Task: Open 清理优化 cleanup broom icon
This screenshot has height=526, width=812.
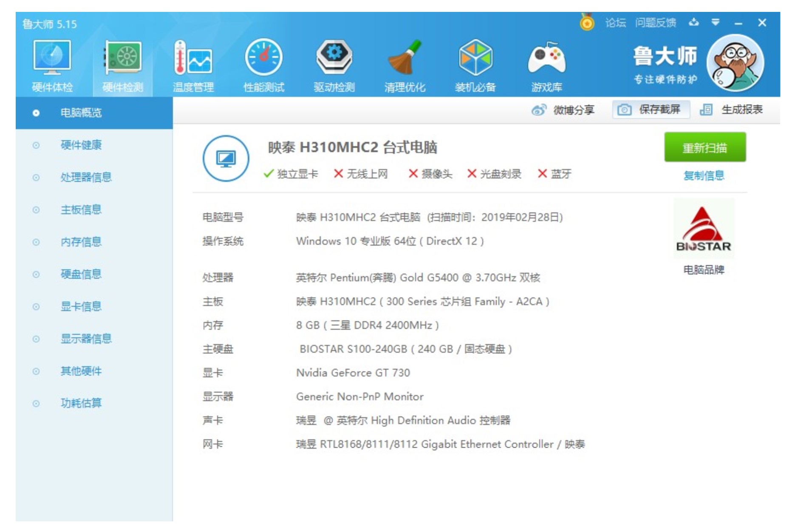Action: [x=405, y=66]
